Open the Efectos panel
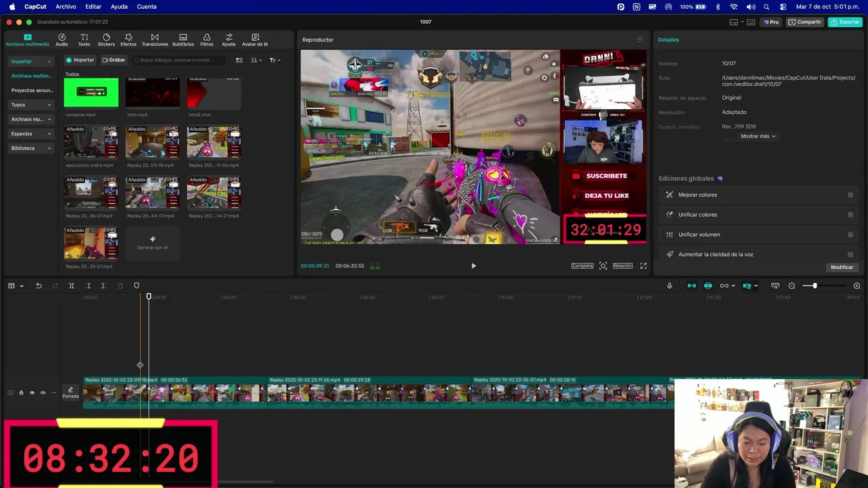 128,40
